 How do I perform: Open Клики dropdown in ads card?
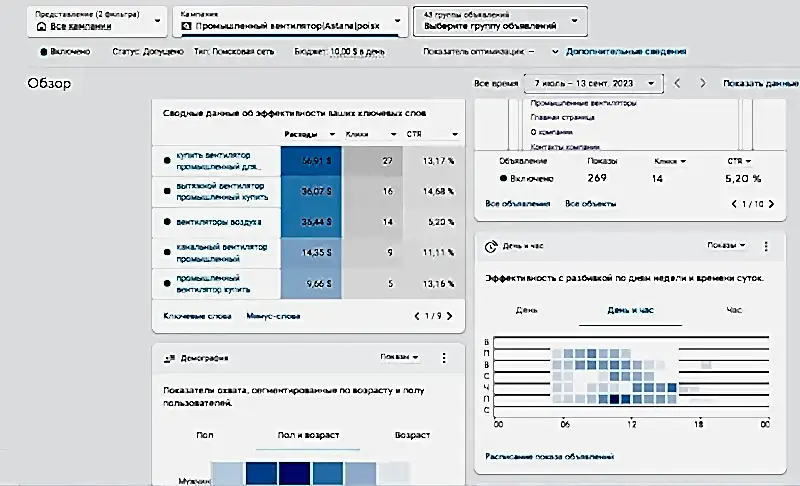670,161
